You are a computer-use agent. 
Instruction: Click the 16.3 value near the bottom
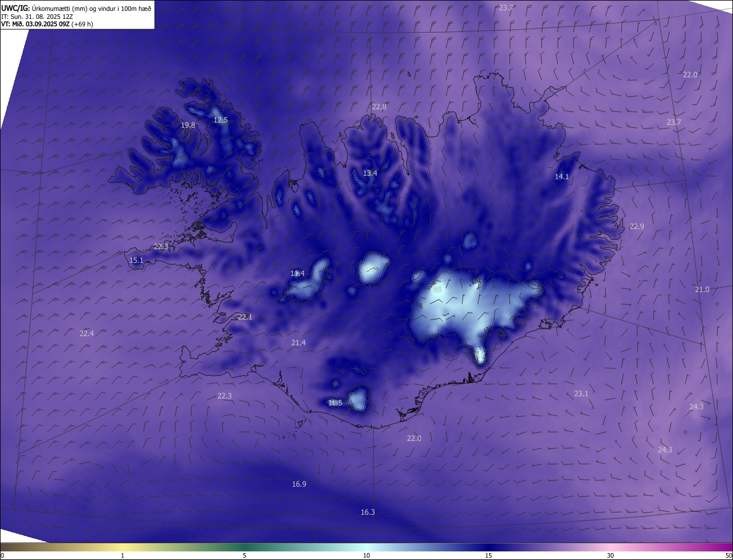pyautogui.click(x=368, y=512)
